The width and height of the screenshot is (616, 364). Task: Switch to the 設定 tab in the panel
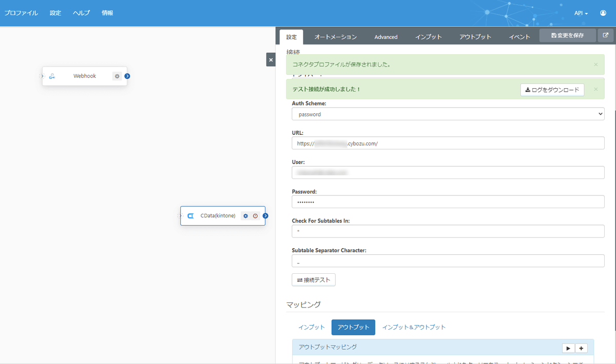point(292,37)
